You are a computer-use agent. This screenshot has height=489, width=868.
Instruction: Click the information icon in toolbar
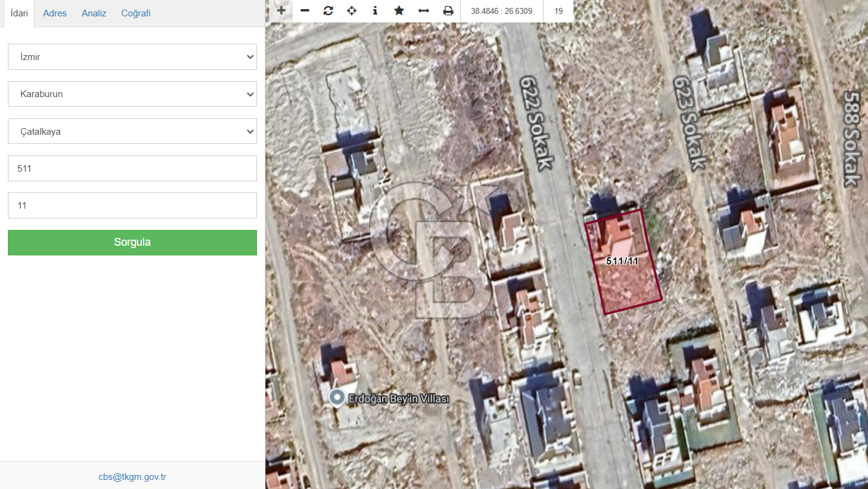(x=375, y=11)
